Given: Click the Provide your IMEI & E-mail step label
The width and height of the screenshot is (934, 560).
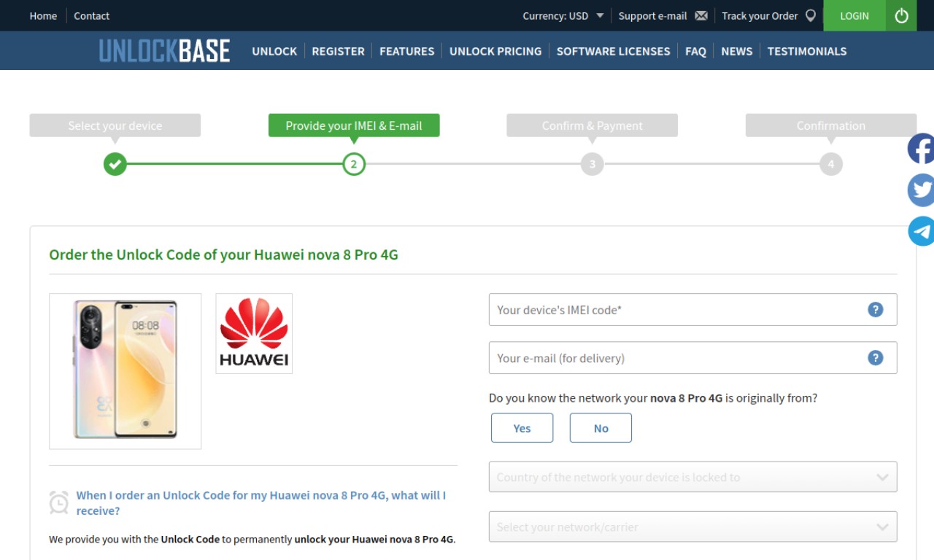Looking at the screenshot, I should click(354, 125).
